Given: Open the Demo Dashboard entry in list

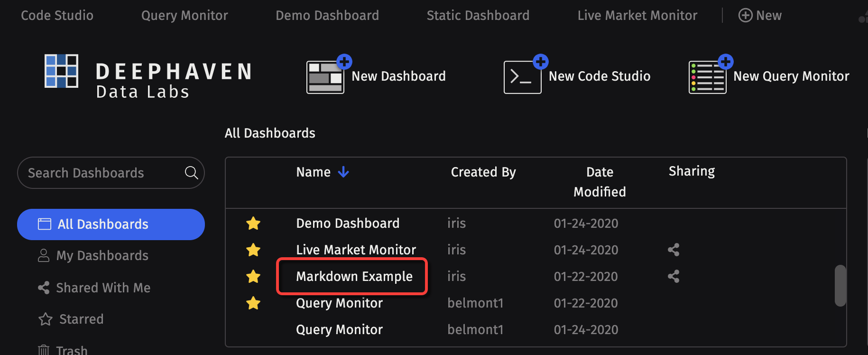Looking at the screenshot, I should click(x=348, y=223).
